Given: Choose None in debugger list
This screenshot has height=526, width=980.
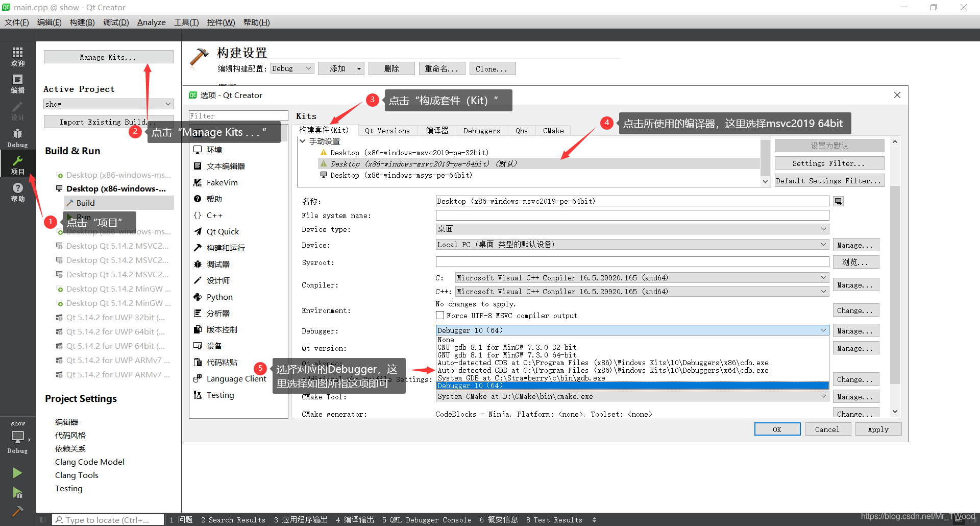Looking at the screenshot, I should tap(632, 340).
